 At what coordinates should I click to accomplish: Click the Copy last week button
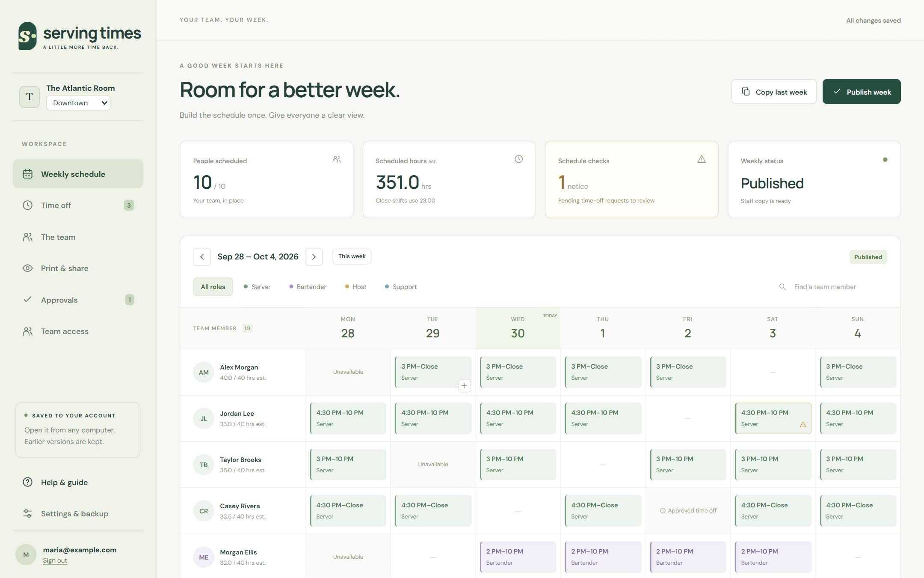774,92
